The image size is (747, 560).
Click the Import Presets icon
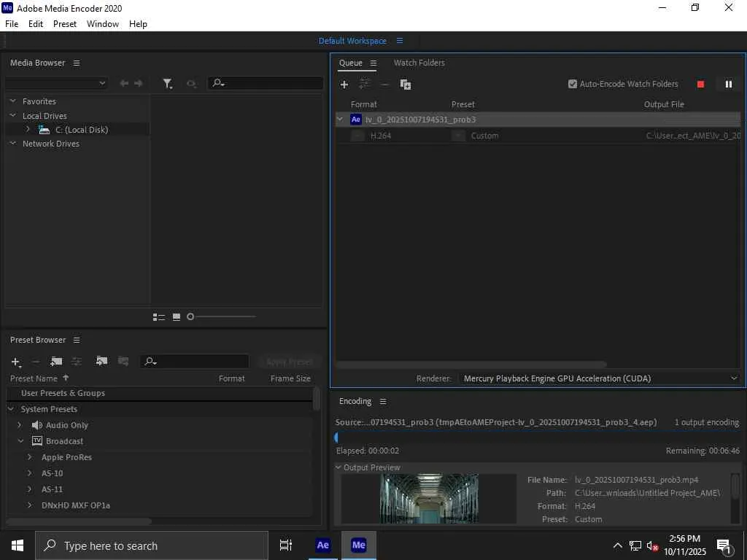101,361
